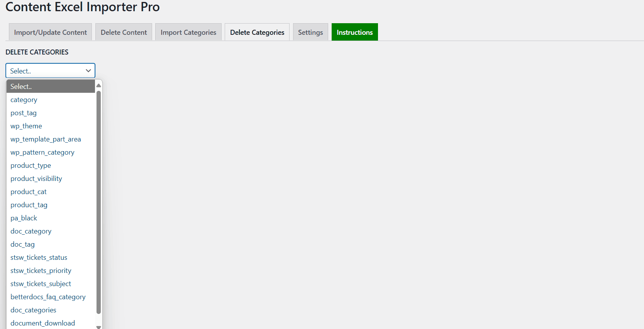Choose stsw_tickets_subject in the list
This screenshot has width=644, height=329.
[51, 284]
